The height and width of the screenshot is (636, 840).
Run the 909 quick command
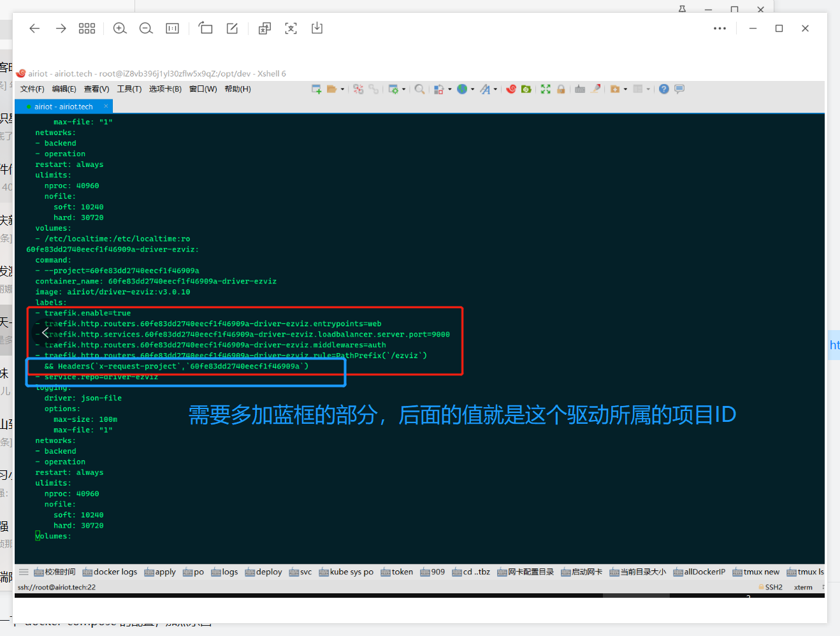tap(433, 572)
